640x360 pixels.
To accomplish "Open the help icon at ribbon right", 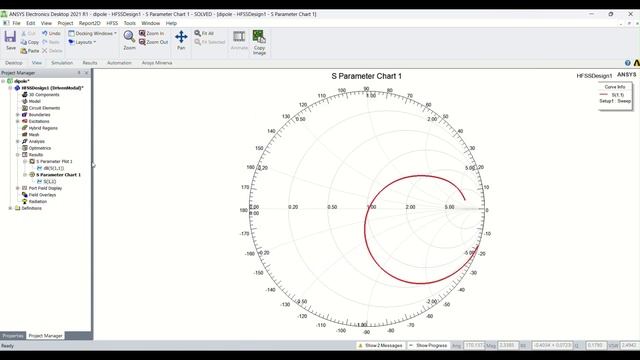I will coord(628,63).
